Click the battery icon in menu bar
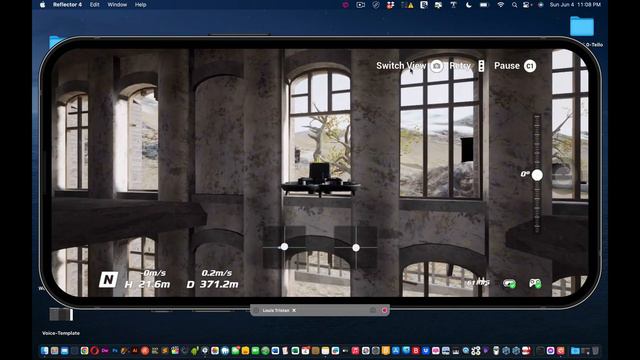Image resolution: width=640 pixels, height=360 pixels. 484,5
